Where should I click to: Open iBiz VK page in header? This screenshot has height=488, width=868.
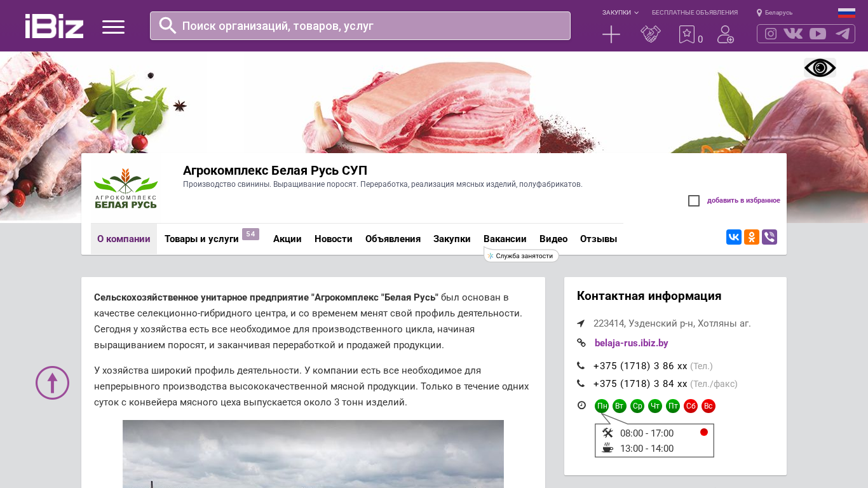coord(793,34)
